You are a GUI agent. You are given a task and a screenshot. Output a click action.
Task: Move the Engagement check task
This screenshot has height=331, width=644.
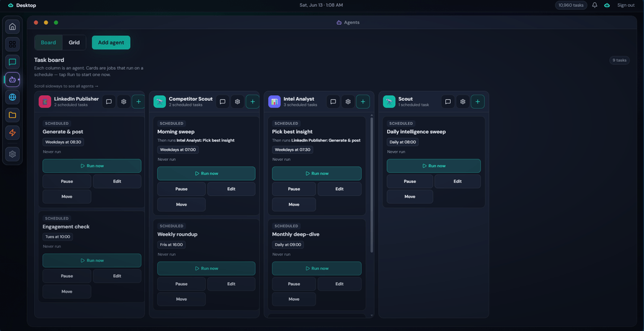click(67, 291)
